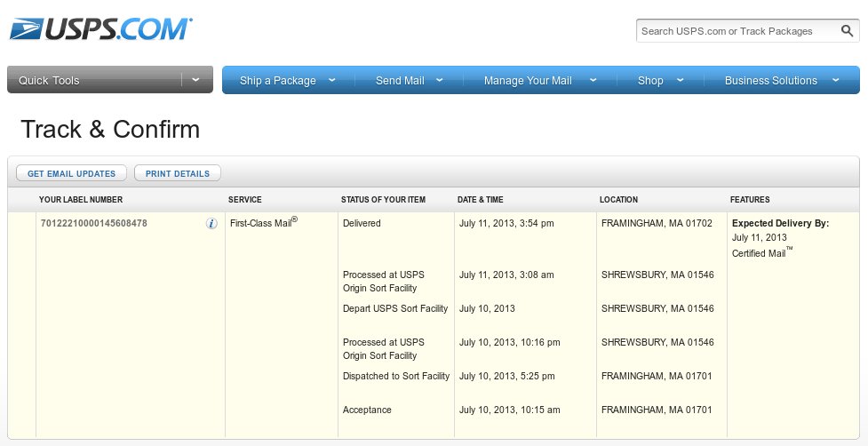868x446 pixels.
Task: Click the Track & Confirm page heading
Action: tap(110, 129)
